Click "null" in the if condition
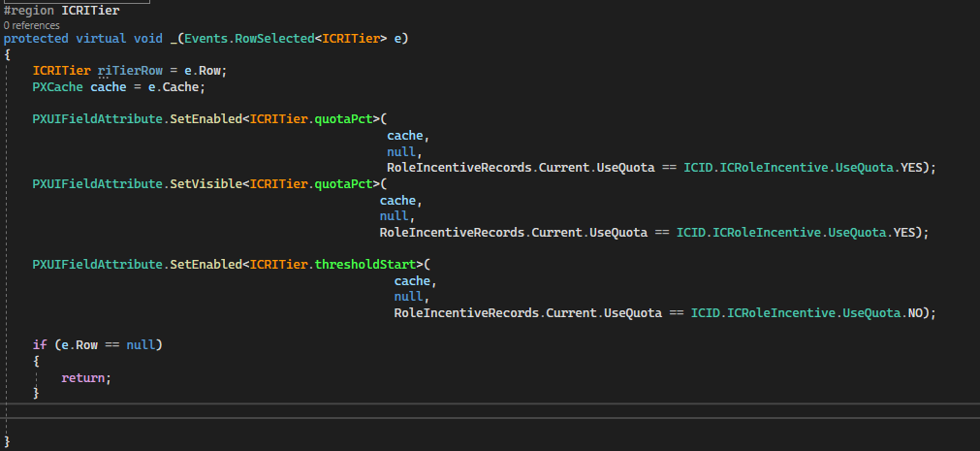Screen dimensions: 980x451 141,345
